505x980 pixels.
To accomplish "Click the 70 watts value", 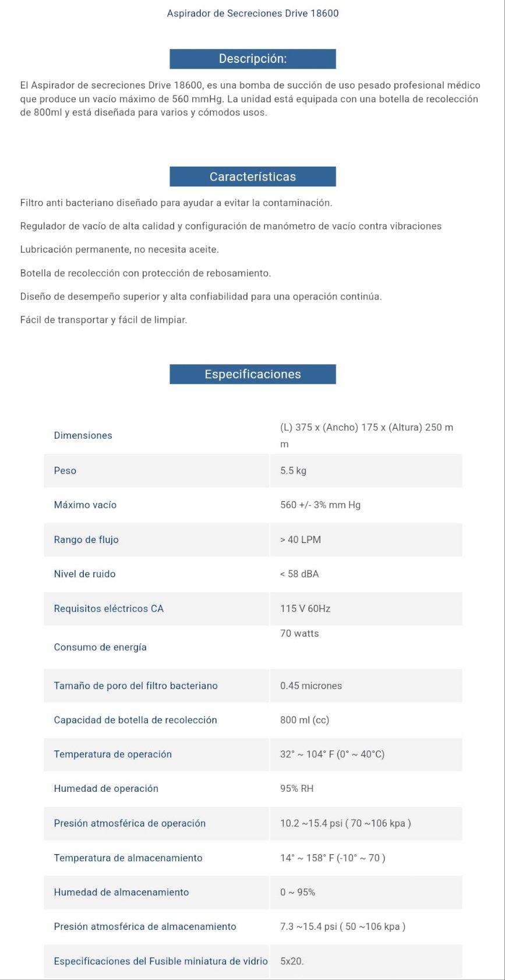I will pos(299,633).
